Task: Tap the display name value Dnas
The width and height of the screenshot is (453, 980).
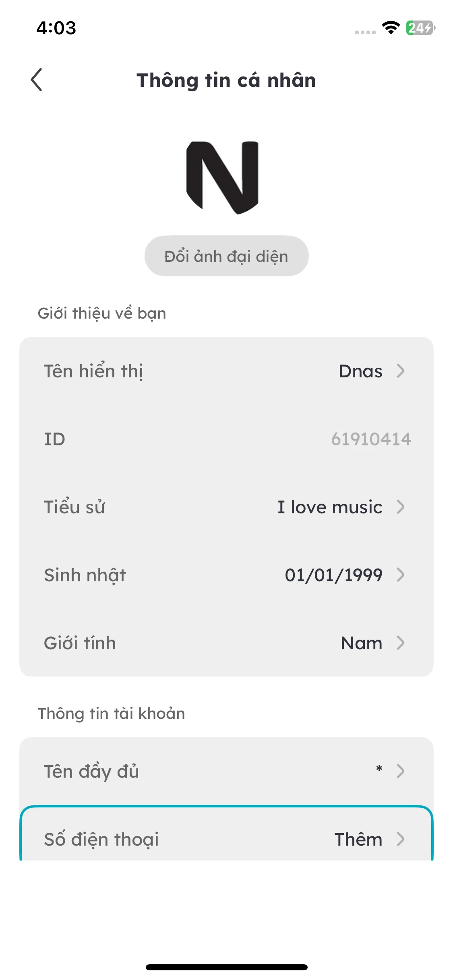Action: click(360, 371)
